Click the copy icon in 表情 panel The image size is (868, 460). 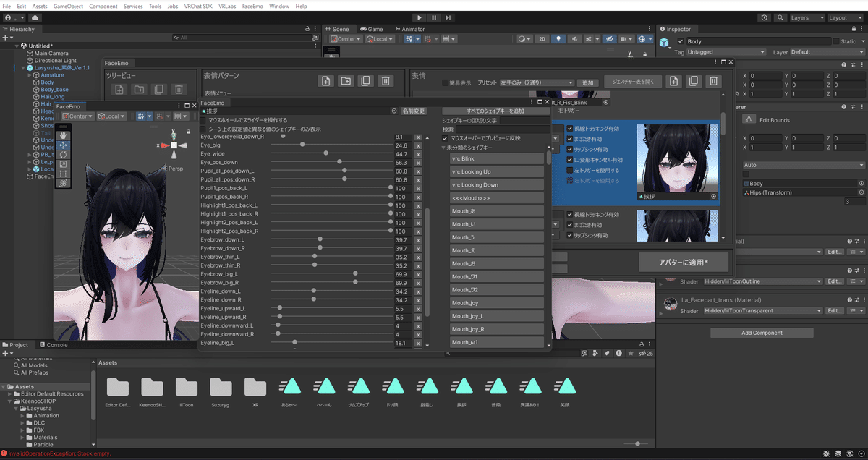pyautogui.click(x=693, y=81)
